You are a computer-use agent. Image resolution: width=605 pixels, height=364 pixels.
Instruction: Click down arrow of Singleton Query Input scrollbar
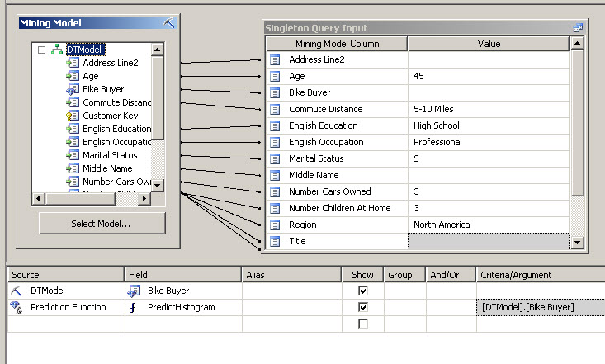(x=577, y=243)
